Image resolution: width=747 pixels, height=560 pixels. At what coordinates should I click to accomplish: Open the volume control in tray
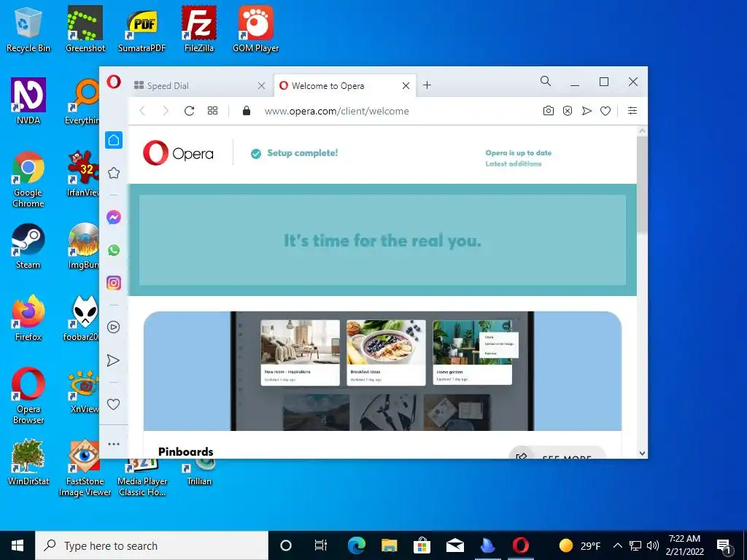(653, 545)
